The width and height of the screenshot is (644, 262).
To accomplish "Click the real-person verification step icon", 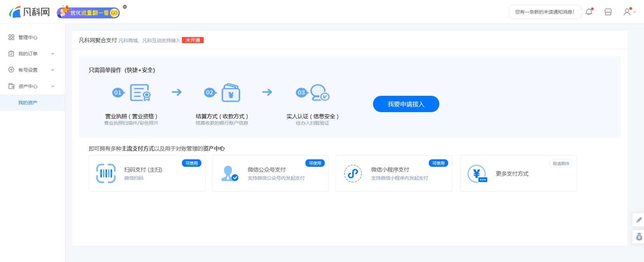I will [320, 93].
